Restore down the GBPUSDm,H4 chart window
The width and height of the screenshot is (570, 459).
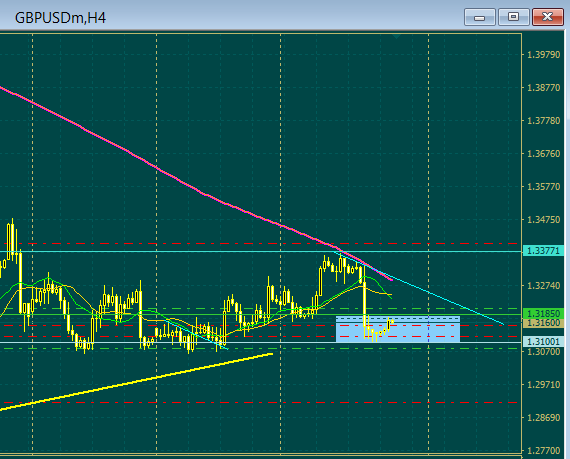[x=513, y=17]
